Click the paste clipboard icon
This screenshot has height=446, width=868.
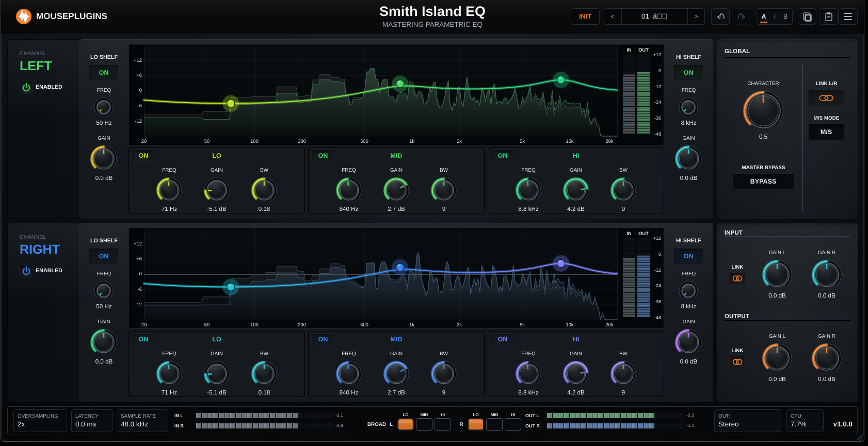point(828,16)
